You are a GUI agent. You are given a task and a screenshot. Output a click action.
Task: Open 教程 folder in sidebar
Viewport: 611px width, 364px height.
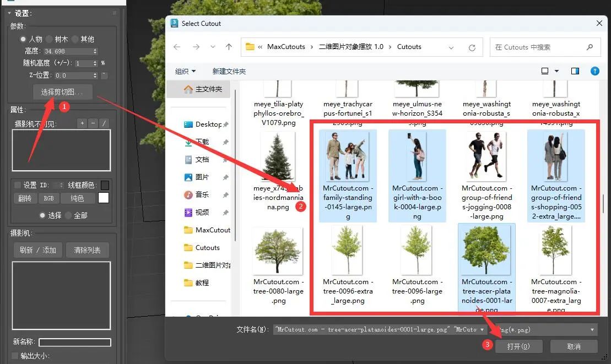[197, 282]
